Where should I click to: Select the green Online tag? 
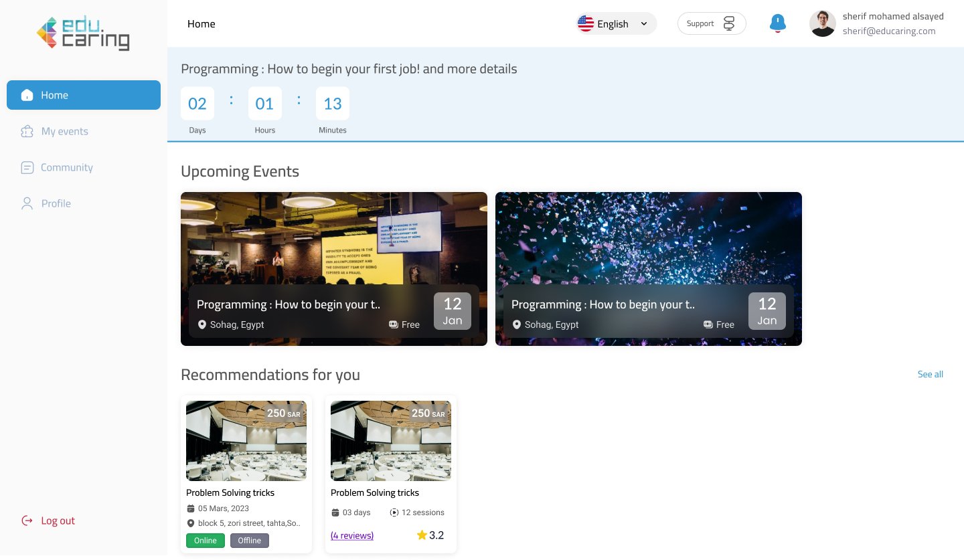click(206, 541)
